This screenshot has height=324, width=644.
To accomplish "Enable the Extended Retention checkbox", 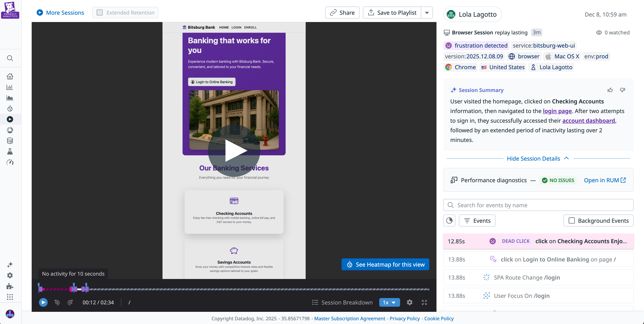I will 100,12.
